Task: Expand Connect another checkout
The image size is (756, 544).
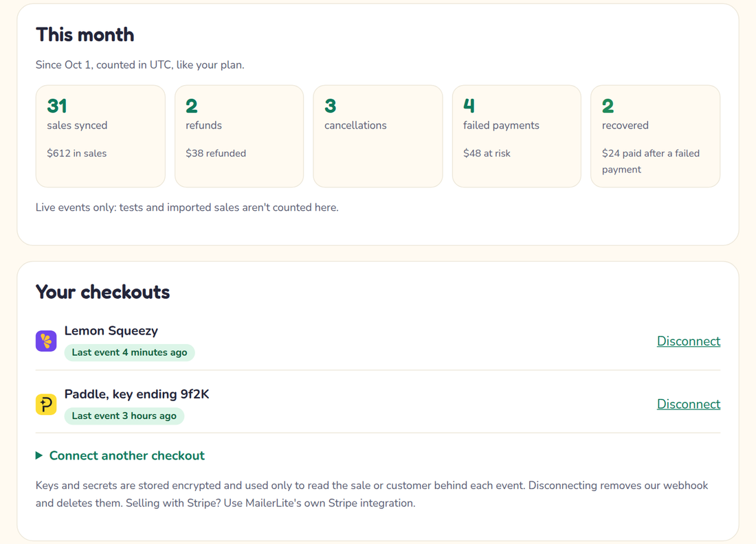Action: coord(120,455)
